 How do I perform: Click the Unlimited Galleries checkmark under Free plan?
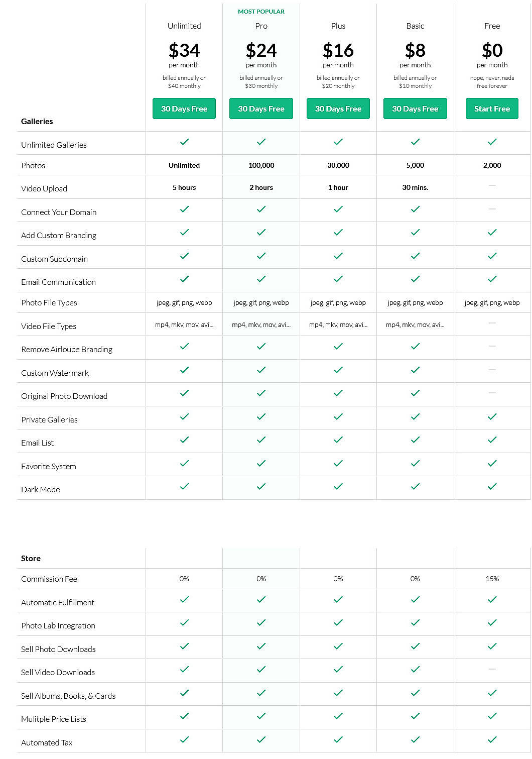tap(492, 142)
